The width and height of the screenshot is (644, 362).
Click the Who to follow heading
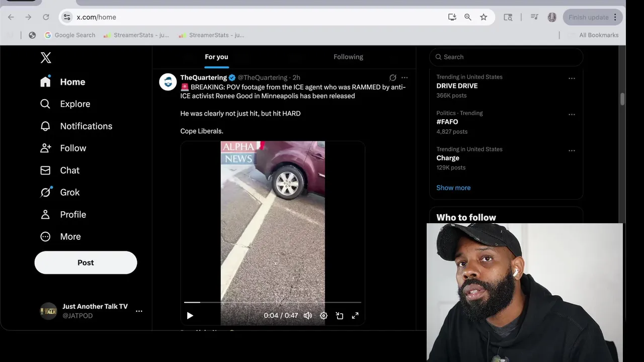pyautogui.click(x=466, y=217)
